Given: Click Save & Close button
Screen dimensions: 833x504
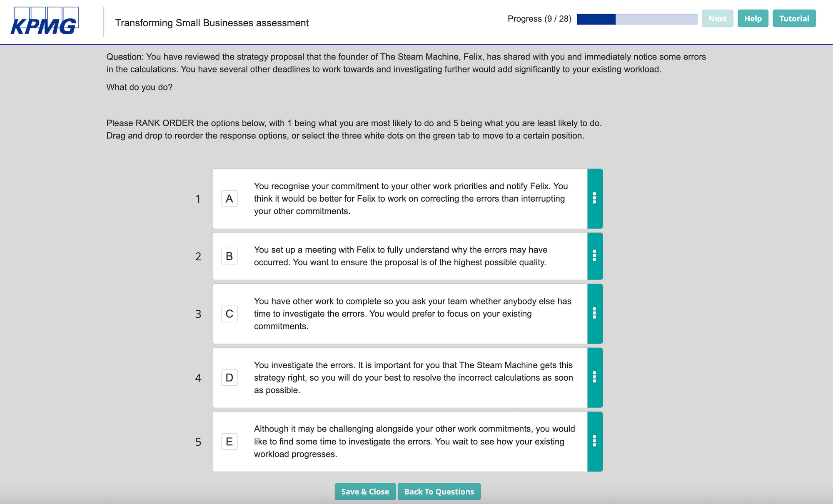Looking at the screenshot, I should point(365,492).
